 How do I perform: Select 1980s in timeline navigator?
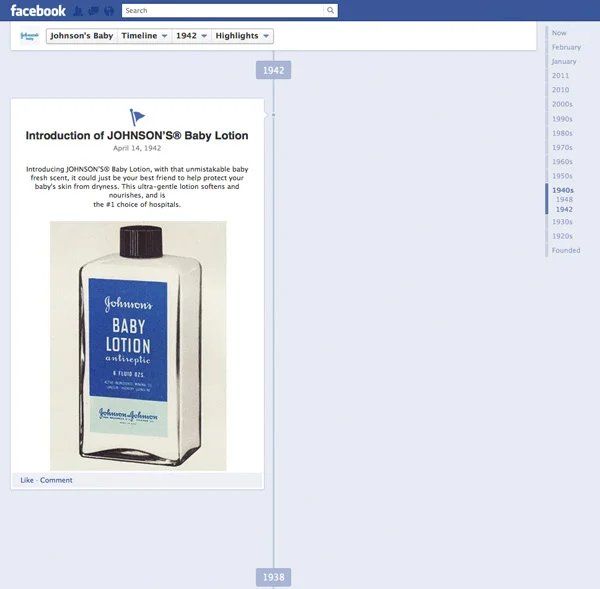pyautogui.click(x=562, y=133)
